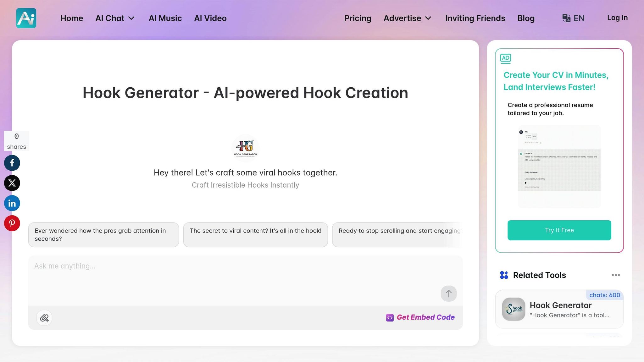This screenshot has width=644, height=362.
Task: Click the Log In button
Action: (617, 18)
